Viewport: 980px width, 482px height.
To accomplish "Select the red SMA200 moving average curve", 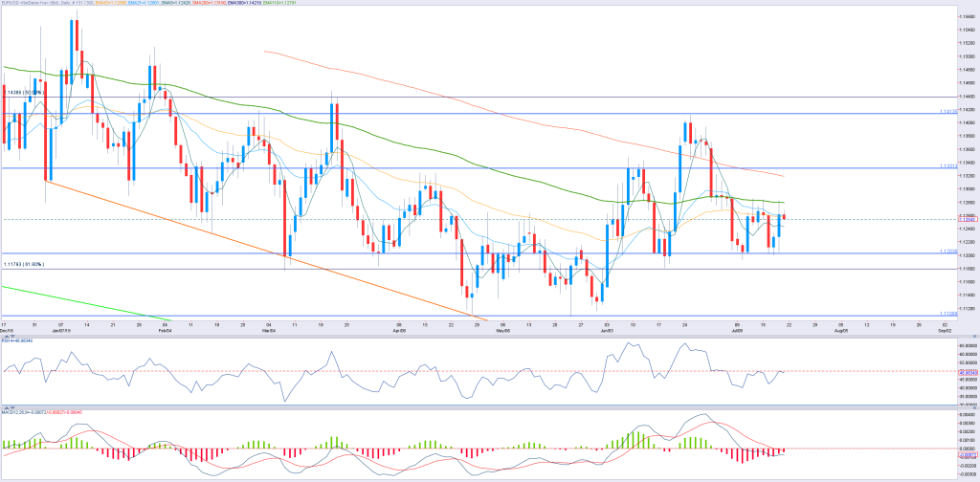I will (525, 121).
